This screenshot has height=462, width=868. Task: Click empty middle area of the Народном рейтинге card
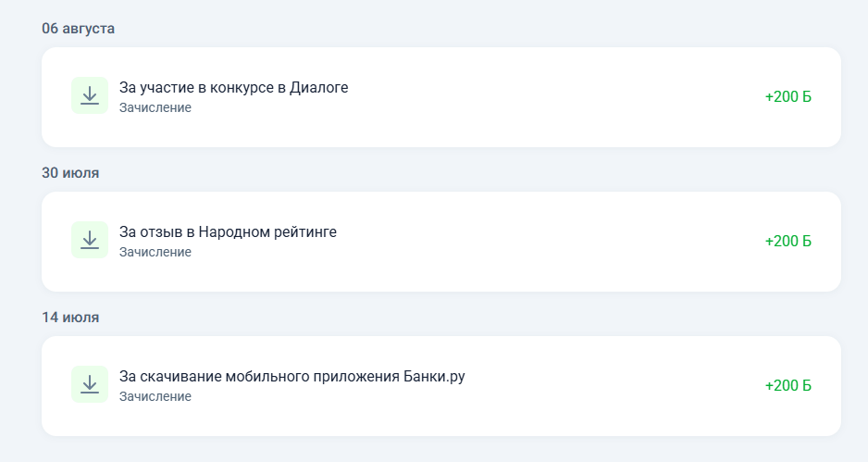tap(555, 242)
